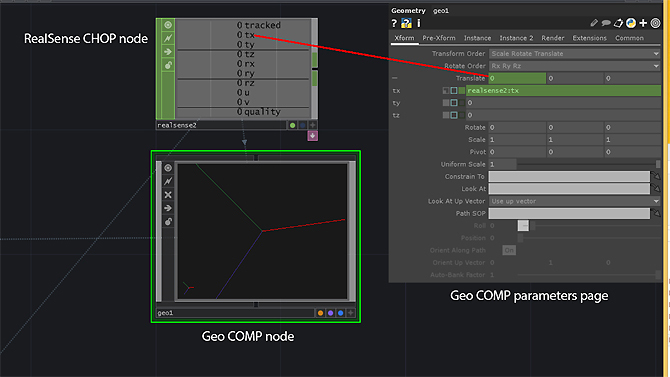670x377 pixels.
Task: Click the lock flag on realsense2 node
Action: point(168,65)
